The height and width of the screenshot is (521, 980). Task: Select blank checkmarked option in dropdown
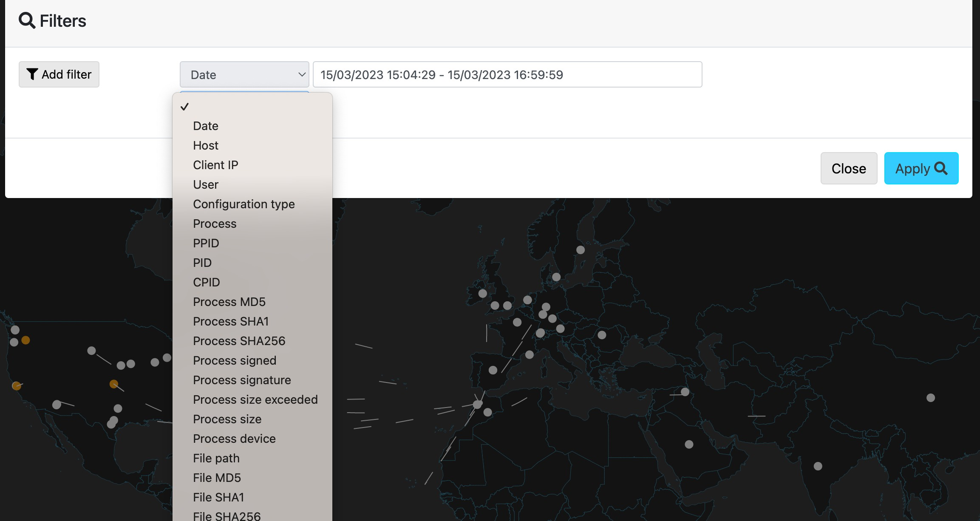252,107
